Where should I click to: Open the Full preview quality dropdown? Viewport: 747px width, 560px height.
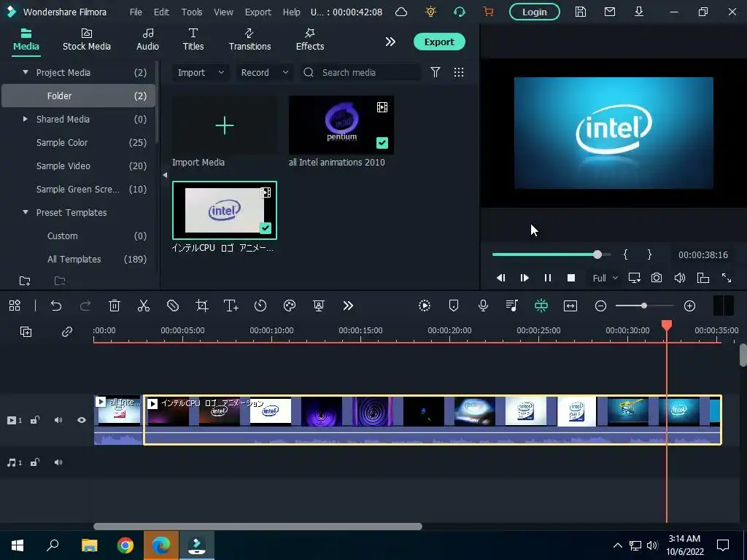click(605, 278)
